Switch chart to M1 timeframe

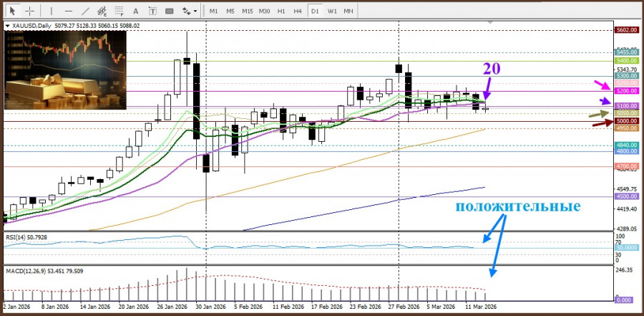tap(213, 11)
